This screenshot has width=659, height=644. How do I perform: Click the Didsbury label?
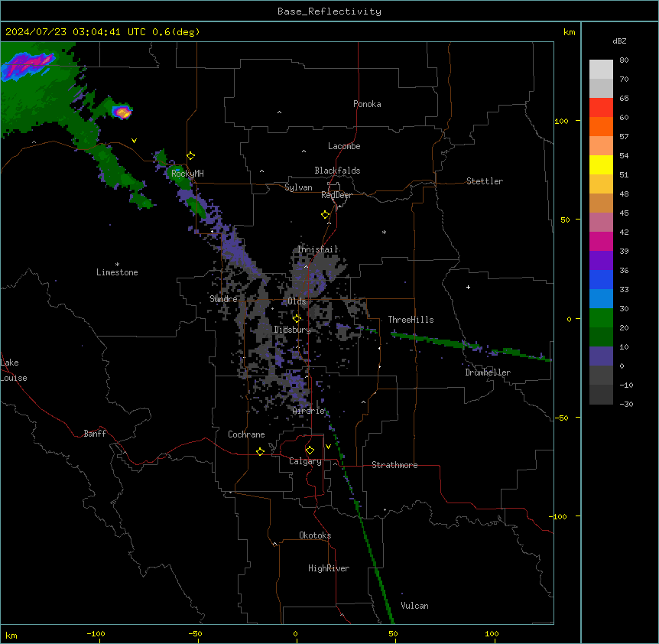(293, 330)
